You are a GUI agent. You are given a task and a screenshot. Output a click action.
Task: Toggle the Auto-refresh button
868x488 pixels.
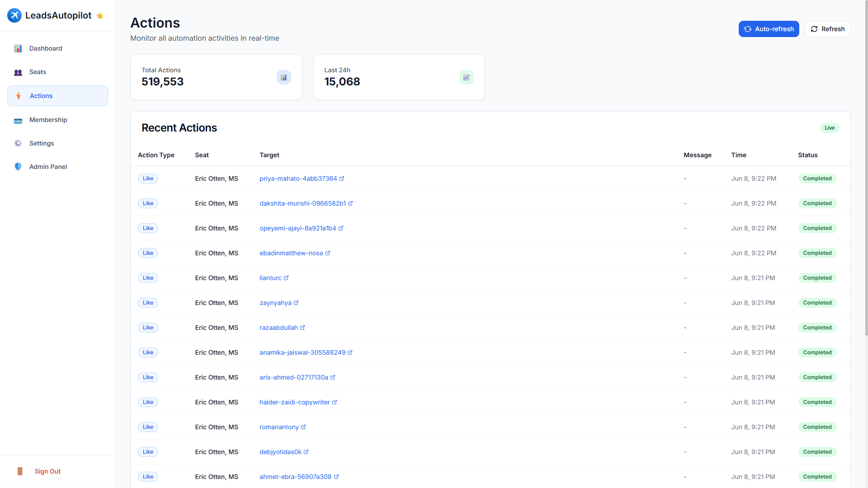769,29
